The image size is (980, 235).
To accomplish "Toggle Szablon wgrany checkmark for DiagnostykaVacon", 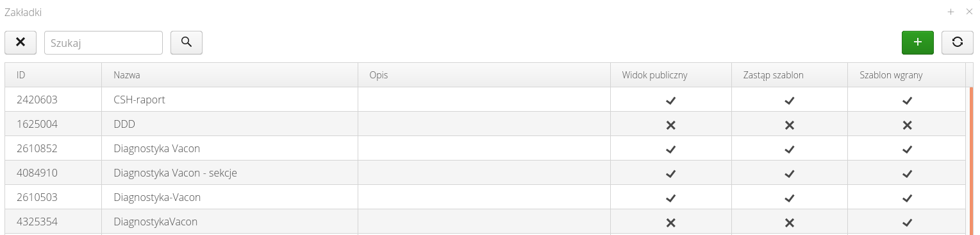I will tap(907, 222).
